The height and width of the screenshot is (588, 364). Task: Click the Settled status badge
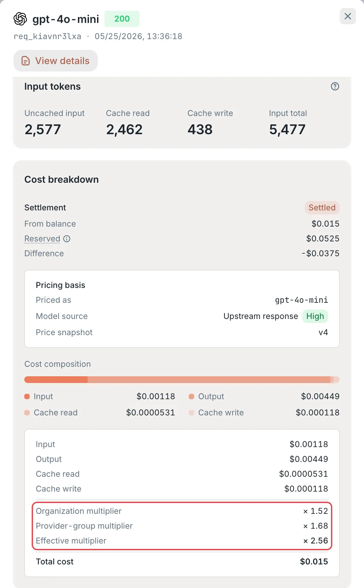pos(322,208)
